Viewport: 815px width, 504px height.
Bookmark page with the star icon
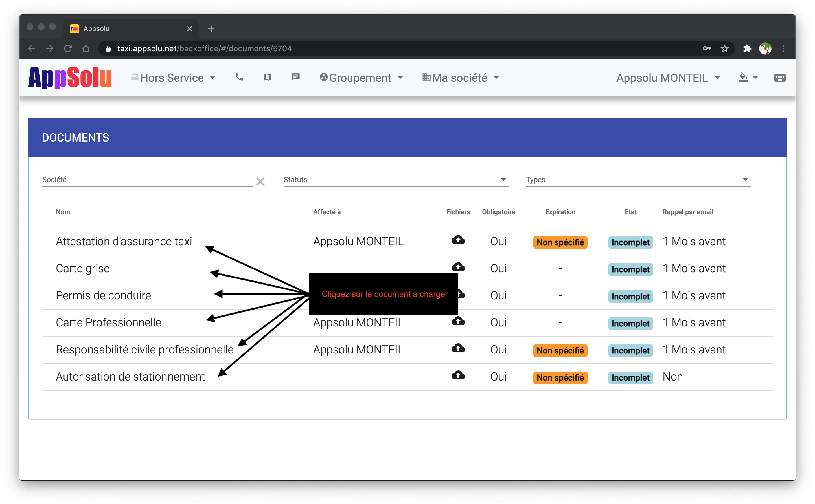tap(724, 49)
